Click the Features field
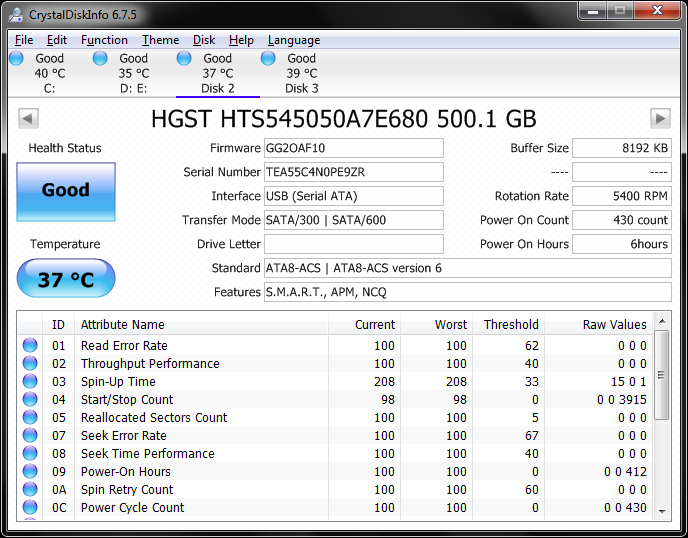The image size is (688, 538). point(468,292)
